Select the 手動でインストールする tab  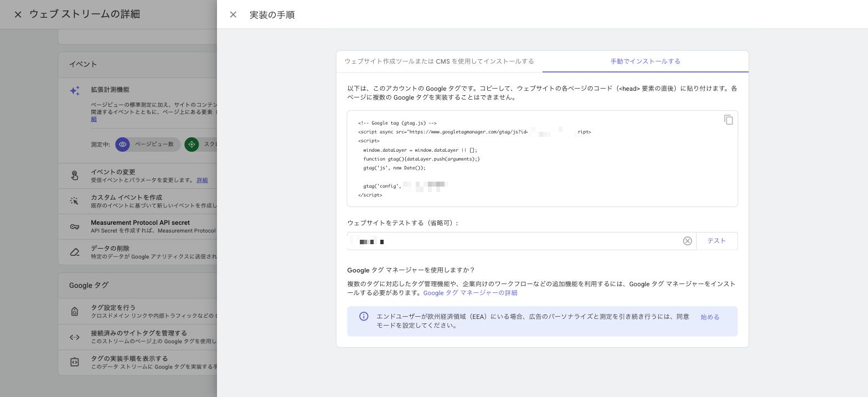click(x=645, y=61)
